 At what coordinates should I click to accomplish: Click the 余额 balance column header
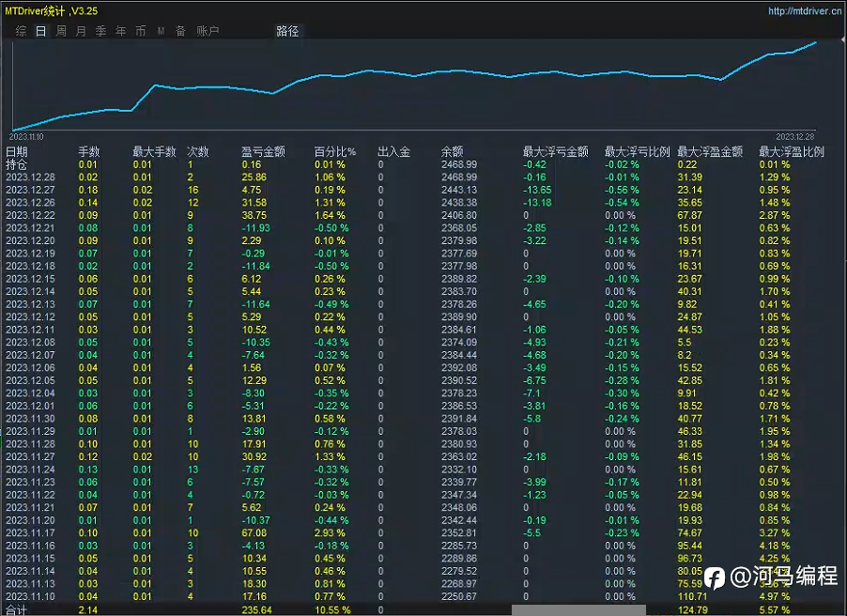[x=452, y=151]
